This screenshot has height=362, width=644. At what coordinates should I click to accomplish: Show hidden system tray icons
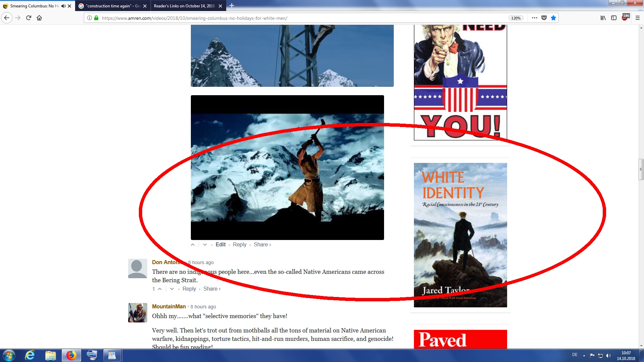(584, 356)
